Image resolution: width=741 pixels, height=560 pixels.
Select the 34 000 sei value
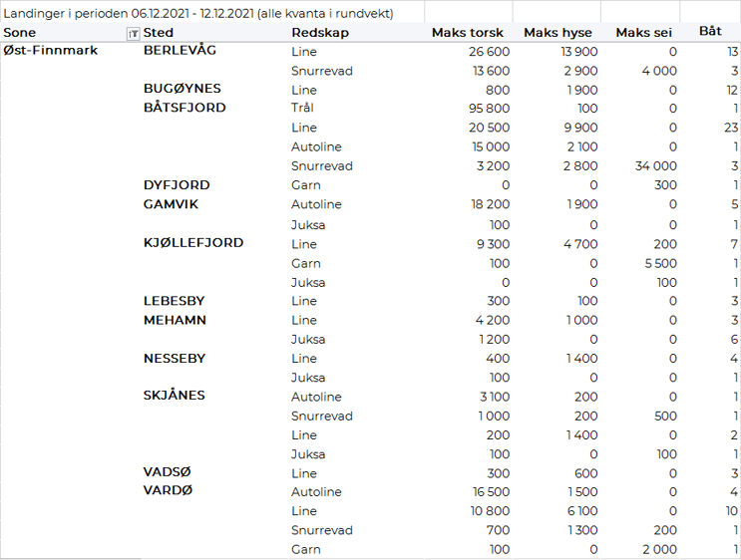[x=654, y=166]
